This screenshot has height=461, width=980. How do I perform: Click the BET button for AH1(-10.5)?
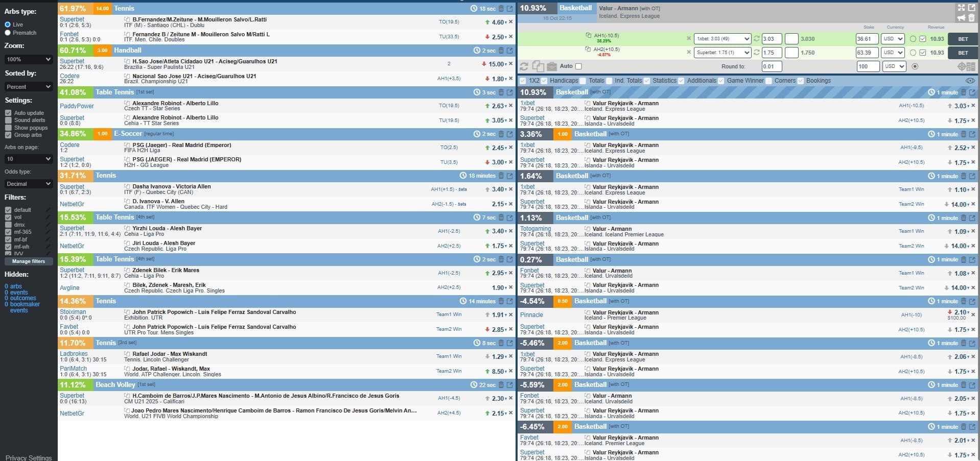[x=964, y=39]
